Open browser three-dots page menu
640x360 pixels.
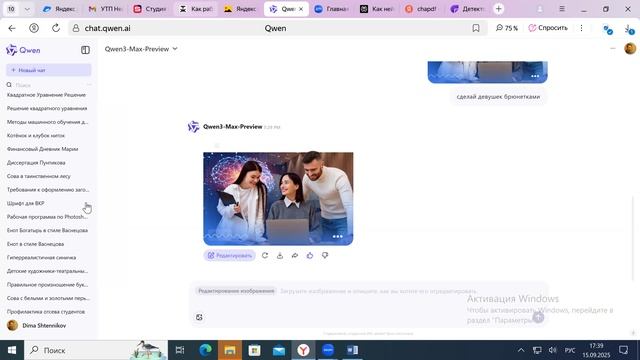click(581, 28)
